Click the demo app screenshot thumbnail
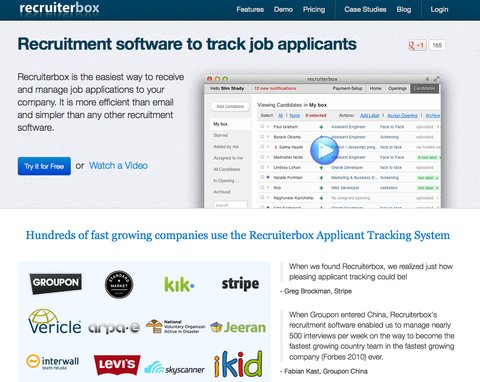Screen dimensions: 480x382 (x=322, y=141)
